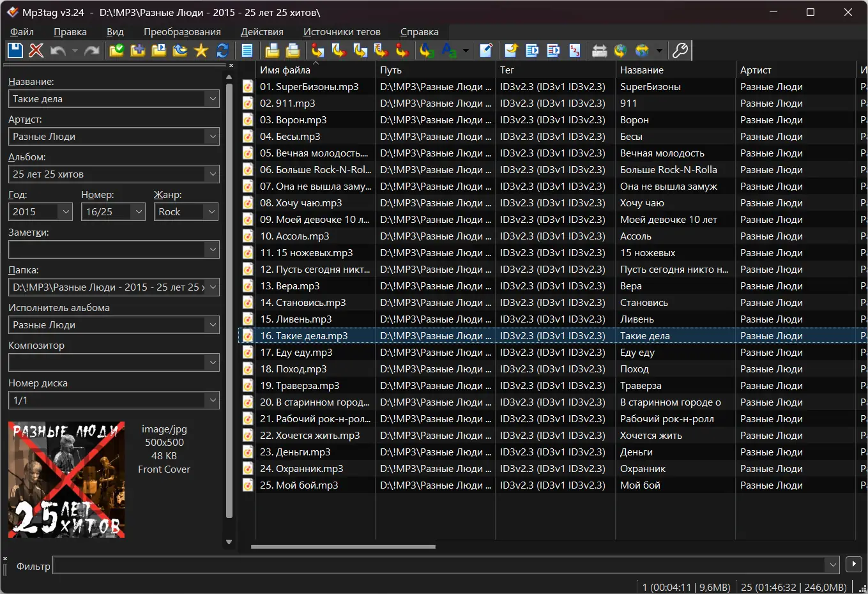This screenshot has height=594, width=868.
Task: Sort by the Название column header
Action: [x=676, y=70]
